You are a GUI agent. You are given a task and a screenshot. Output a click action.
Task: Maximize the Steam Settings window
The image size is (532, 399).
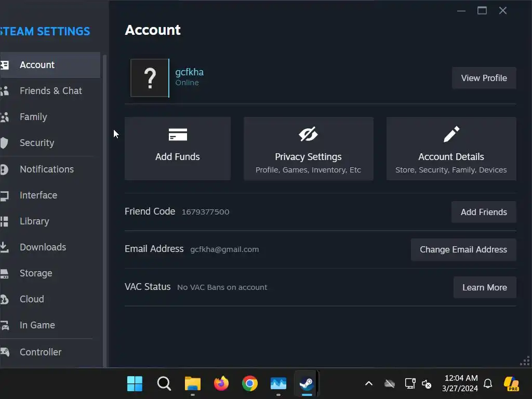tap(482, 10)
